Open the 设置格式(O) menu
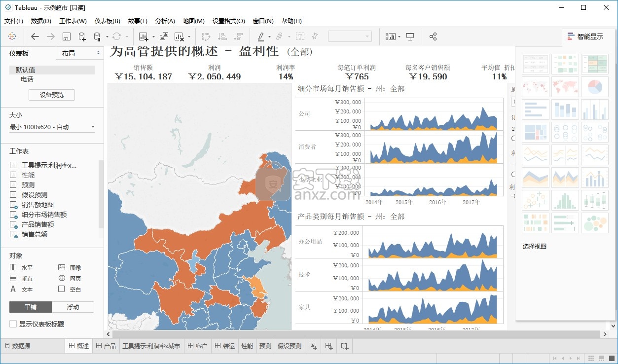This screenshot has width=618, height=364. coord(229,21)
